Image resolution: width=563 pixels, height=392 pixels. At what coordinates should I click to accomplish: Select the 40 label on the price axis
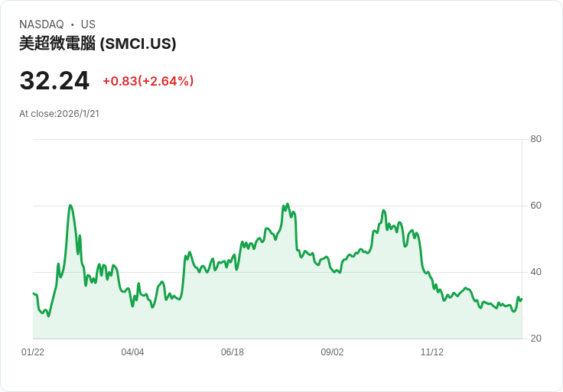click(535, 272)
